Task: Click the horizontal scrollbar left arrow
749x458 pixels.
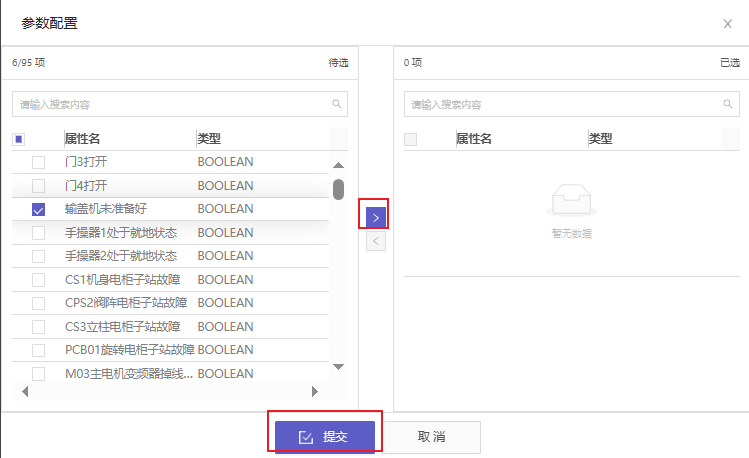Action: [25, 392]
